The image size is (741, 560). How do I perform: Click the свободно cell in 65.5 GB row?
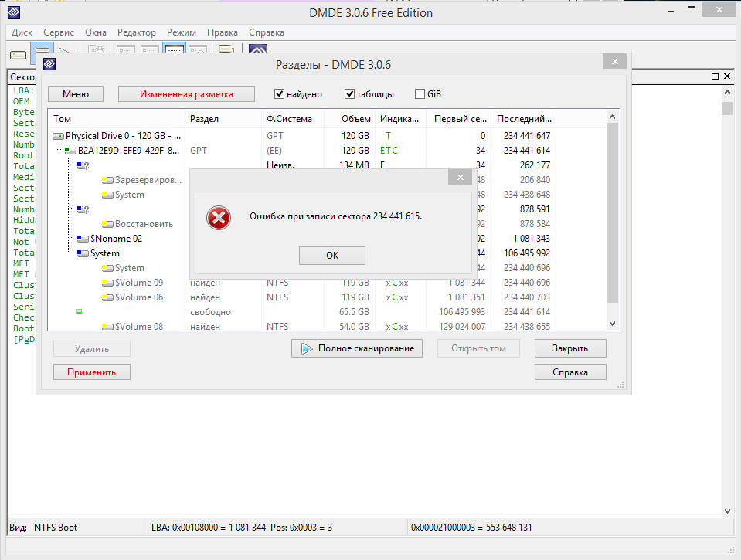click(x=210, y=312)
